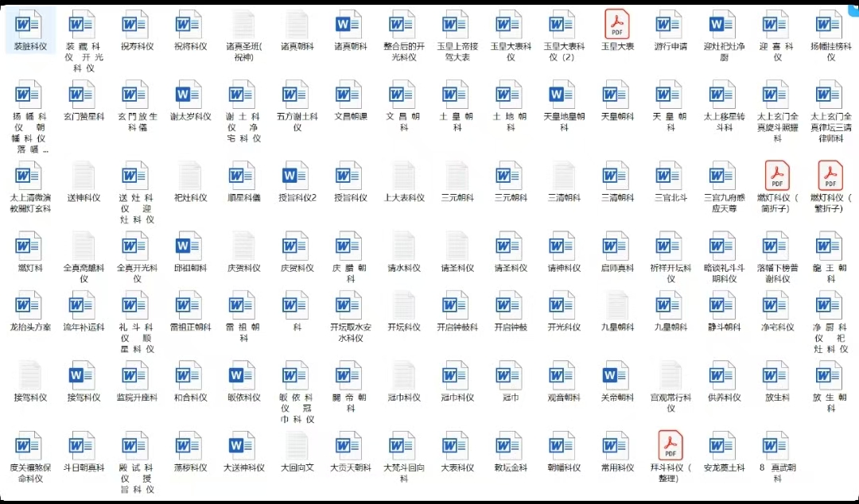Click the 授旨科仪2 Word document

point(297,176)
